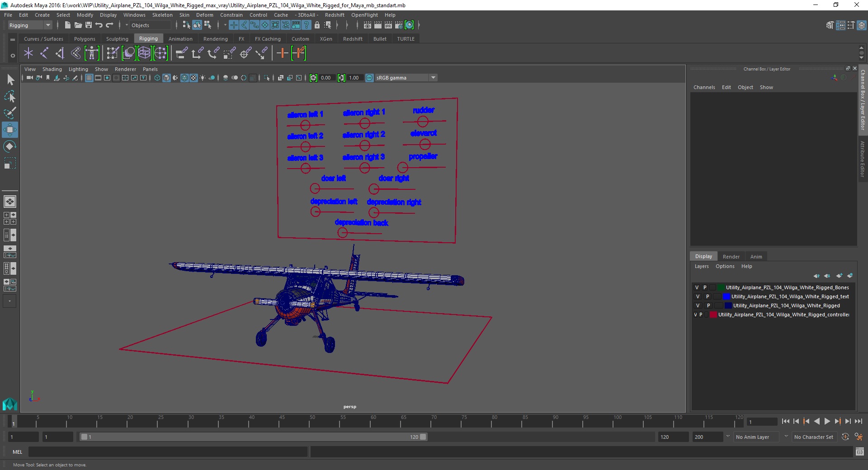Activate the Move tool
Screen dimensions: 868x470
(10, 130)
